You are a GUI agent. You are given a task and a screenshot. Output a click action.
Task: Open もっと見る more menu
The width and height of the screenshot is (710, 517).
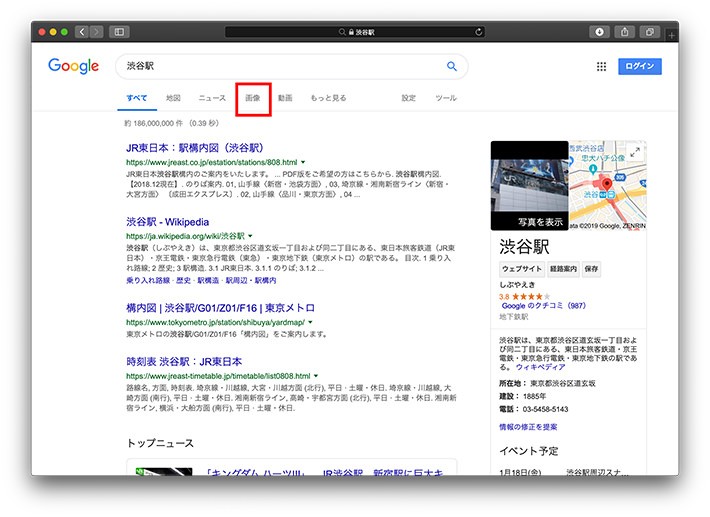[x=328, y=98]
